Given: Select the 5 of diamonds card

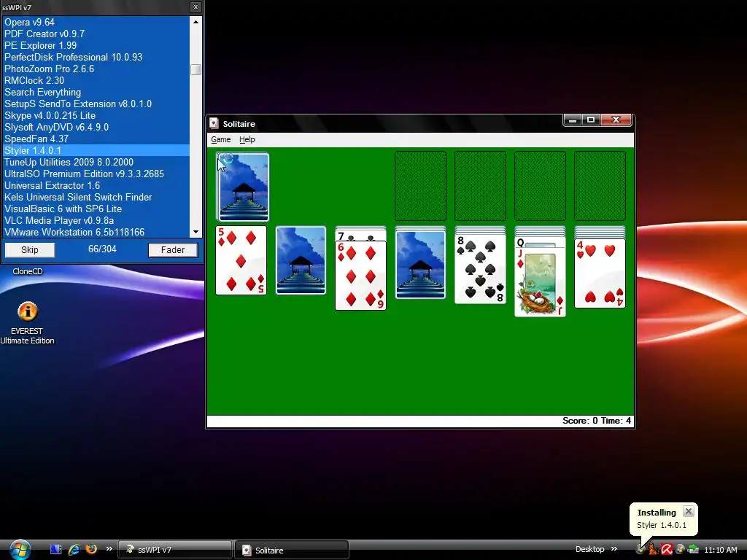Looking at the screenshot, I should pos(241,260).
